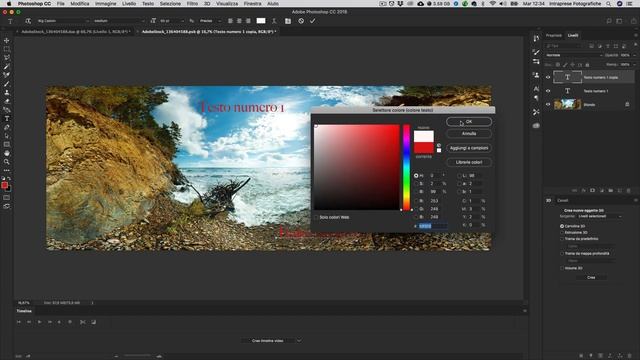The width and height of the screenshot is (640, 360).
Task: Select the Hand tool
Action: click(x=7, y=153)
